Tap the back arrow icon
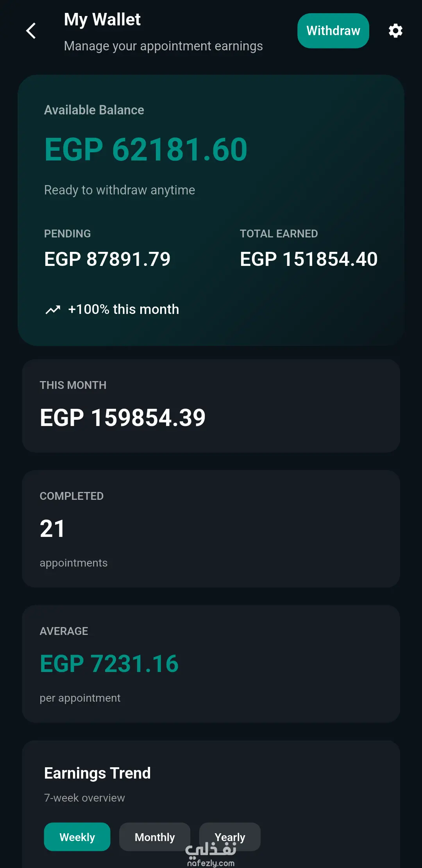Image resolution: width=422 pixels, height=868 pixels. pos(31,30)
